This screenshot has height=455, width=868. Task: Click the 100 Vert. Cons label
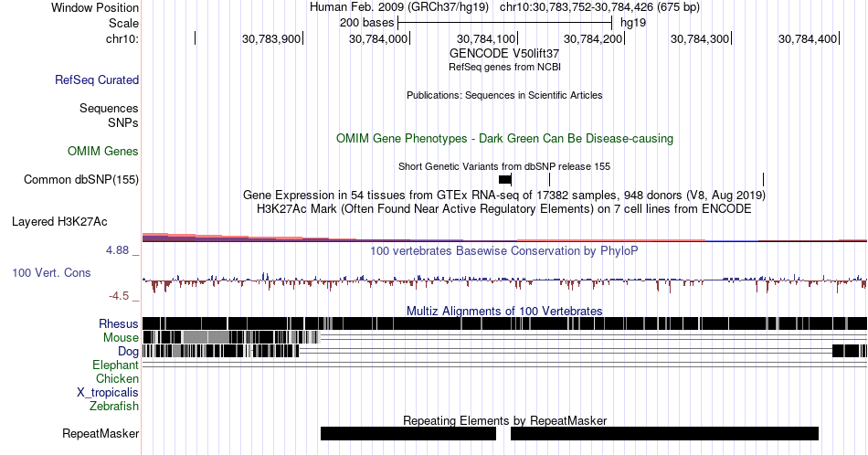tap(51, 272)
